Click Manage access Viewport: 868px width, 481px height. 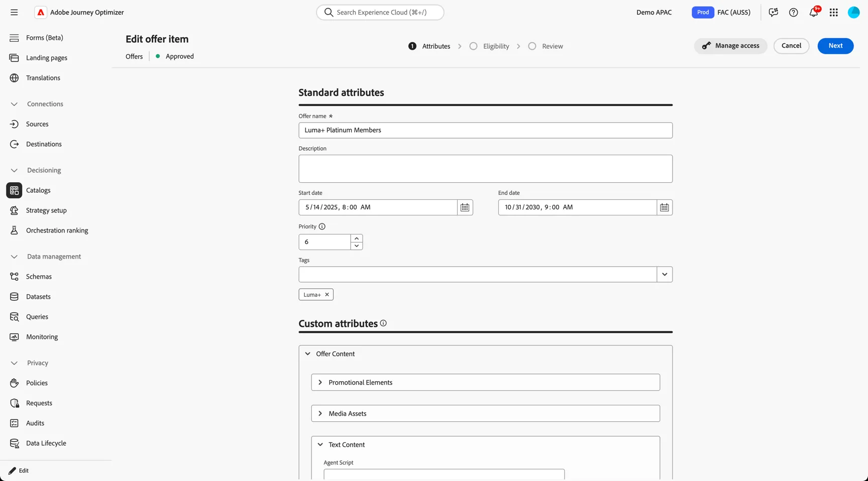pos(730,46)
